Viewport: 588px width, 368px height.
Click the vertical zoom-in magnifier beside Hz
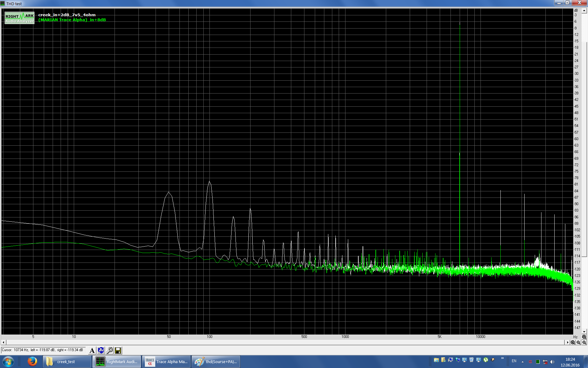click(584, 337)
